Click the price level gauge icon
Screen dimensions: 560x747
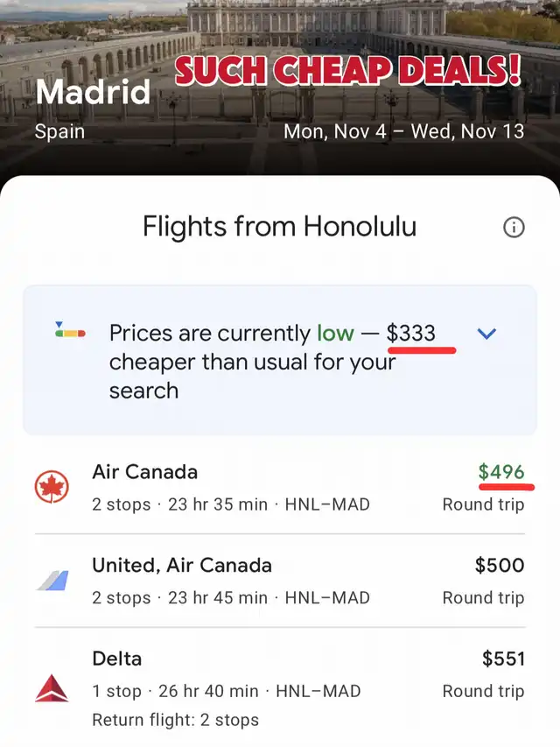[69, 331]
